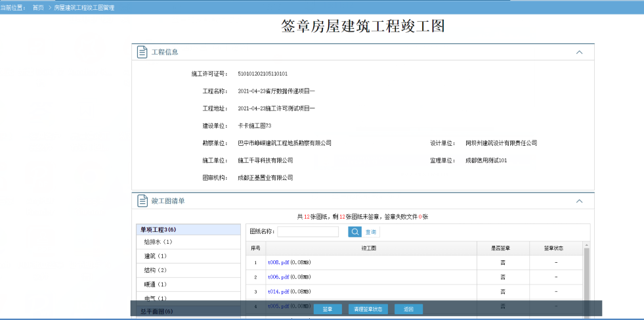Click project address 2021-04-23施工许可测试项目一

[276, 108]
